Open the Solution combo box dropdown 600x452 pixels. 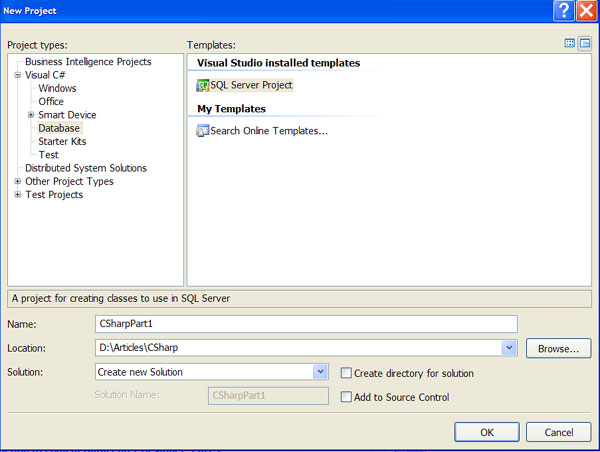(320, 372)
